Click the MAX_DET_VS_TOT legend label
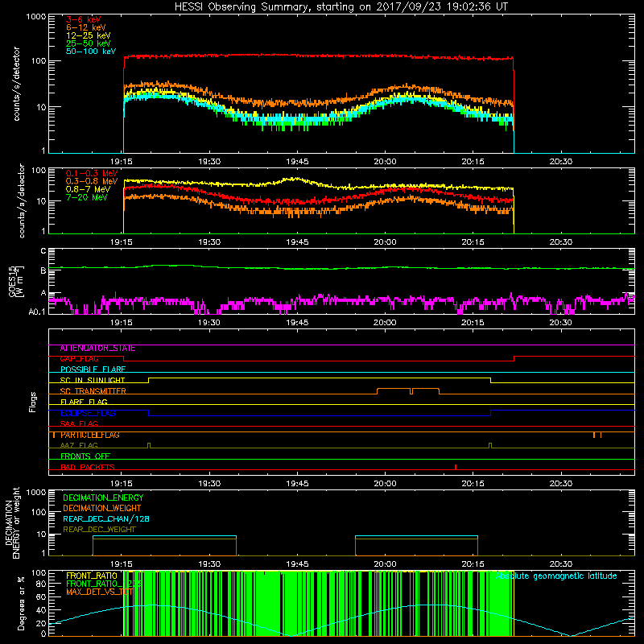Image resolution: width=644 pixels, height=644 pixels. point(99,592)
